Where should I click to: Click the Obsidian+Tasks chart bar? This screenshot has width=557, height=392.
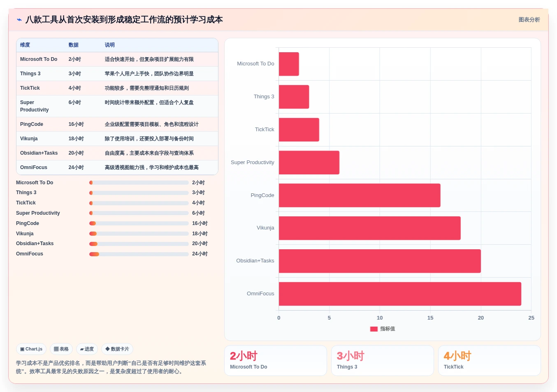(x=380, y=261)
